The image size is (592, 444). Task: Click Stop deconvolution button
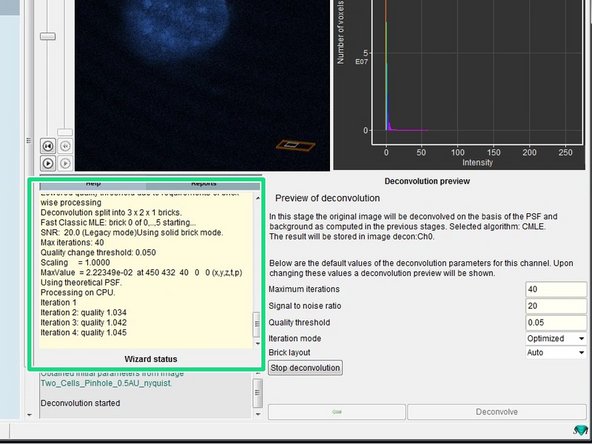click(x=305, y=368)
